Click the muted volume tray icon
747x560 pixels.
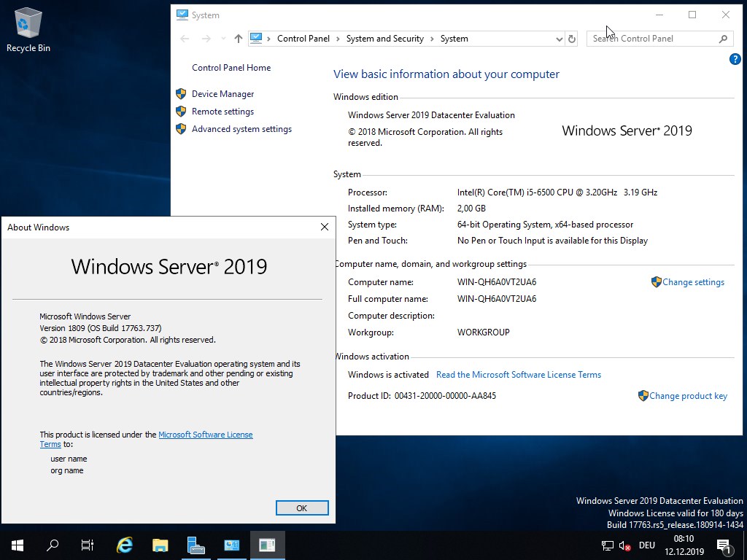[x=624, y=545]
